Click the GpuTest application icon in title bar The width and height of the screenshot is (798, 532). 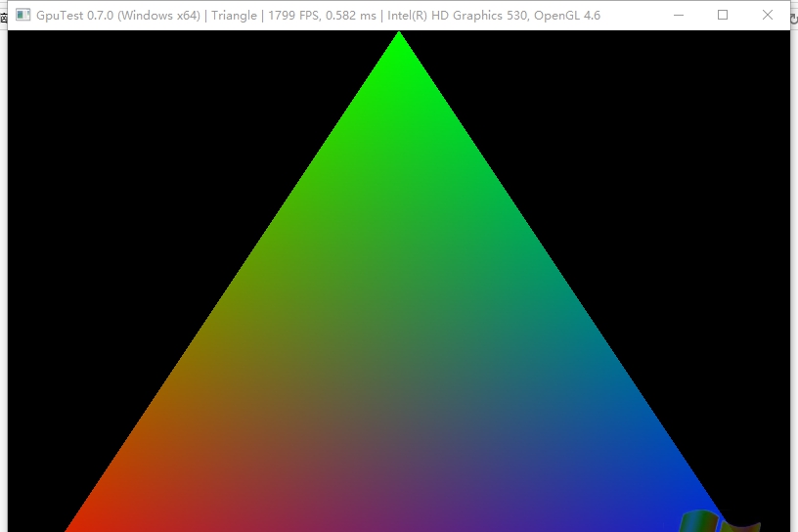pyautogui.click(x=22, y=15)
